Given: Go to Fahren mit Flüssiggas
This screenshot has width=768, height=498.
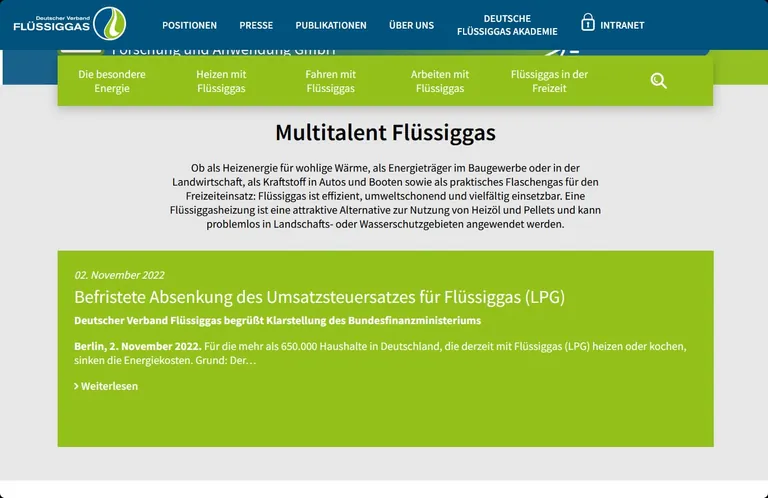Looking at the screenshot, I should tap(330, 81).
